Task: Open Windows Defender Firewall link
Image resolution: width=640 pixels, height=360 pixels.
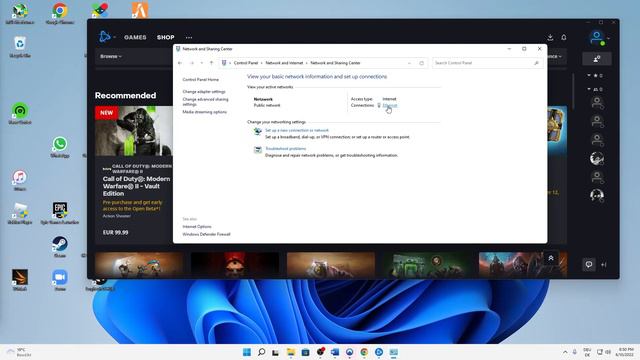Action: pos(206,234)
